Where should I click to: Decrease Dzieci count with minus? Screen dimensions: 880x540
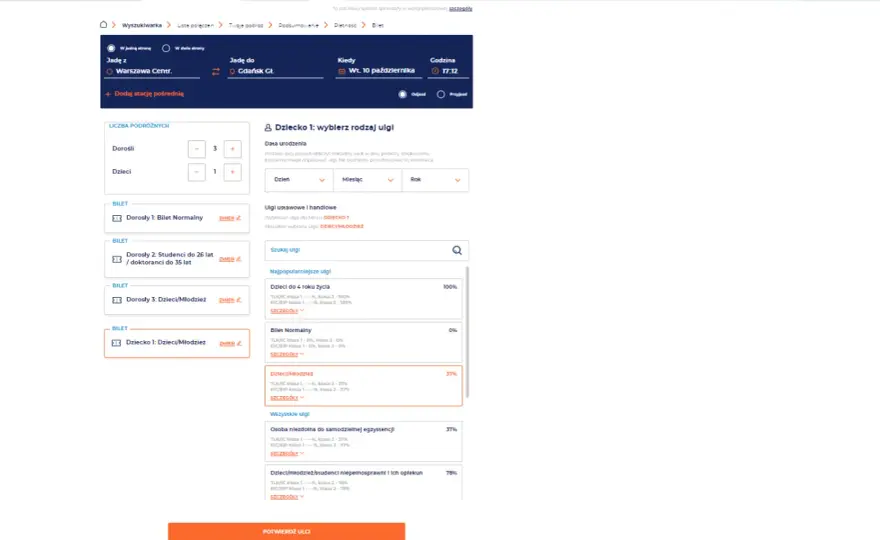(196, 172)
